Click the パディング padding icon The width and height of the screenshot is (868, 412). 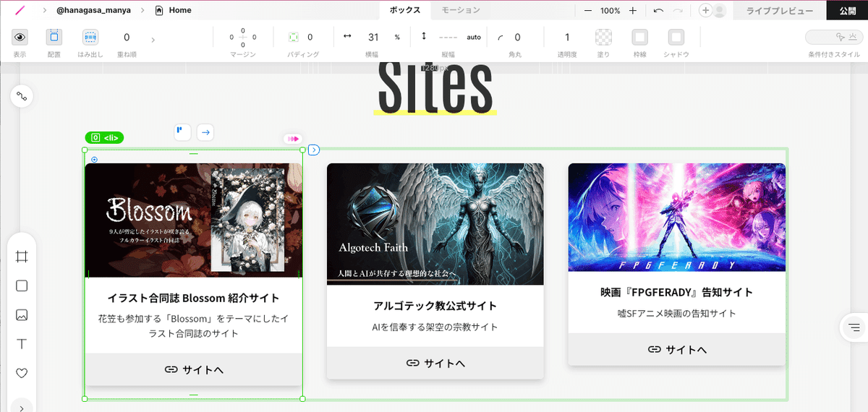[x=294, y=37]
